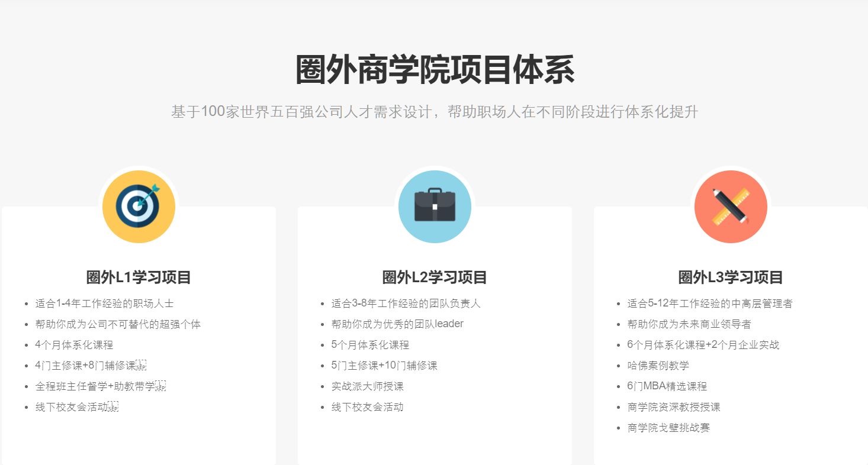This screenshot has width=868, height=465.
Task: Click 6门MBA精选课程
Action: [x=667, y=386]
